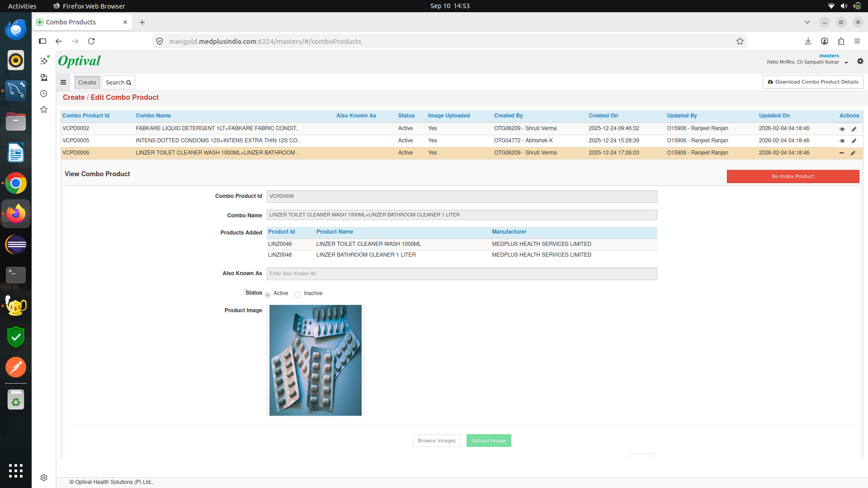Select the Active status radio button
Image resolution: width=868 pixels, height=488 pixels.
pyautogui.click(x=268, y=295)
